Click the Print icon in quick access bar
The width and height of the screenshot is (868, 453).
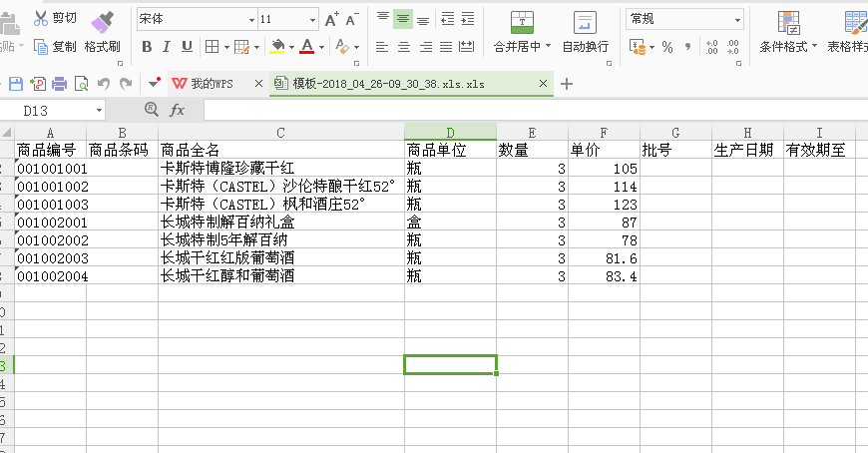pyautogui.click(x=59, y=84)
